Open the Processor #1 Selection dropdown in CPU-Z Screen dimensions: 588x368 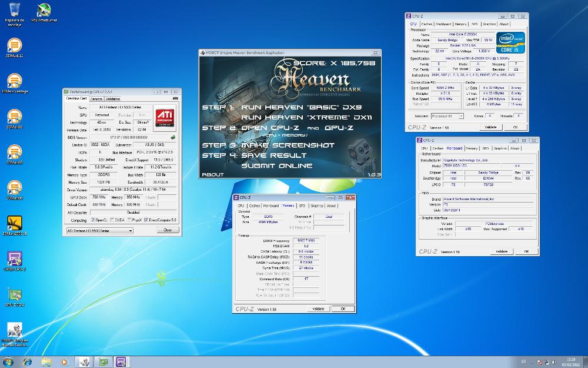click(447, 117)
